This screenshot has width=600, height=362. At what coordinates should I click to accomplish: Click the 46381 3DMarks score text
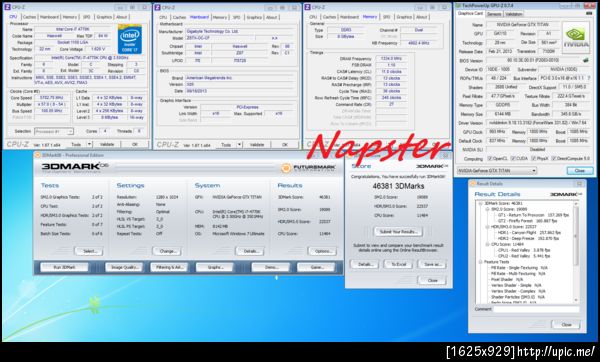398,186
